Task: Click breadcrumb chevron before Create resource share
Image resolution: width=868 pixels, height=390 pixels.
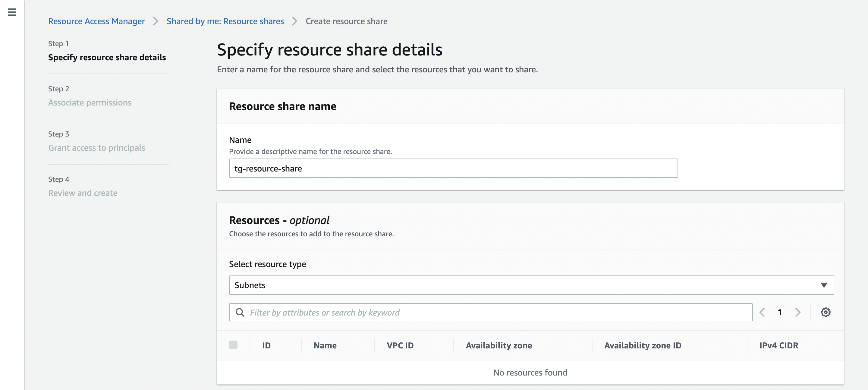Action: tap(295, 21)
